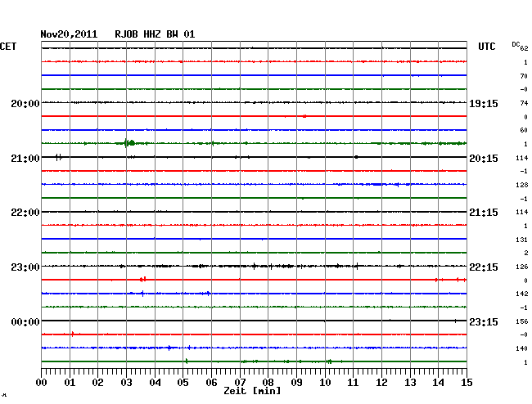
Task: Click the black spike at minute 11 on 23:00 trace
Action: (x=357, y=266)
